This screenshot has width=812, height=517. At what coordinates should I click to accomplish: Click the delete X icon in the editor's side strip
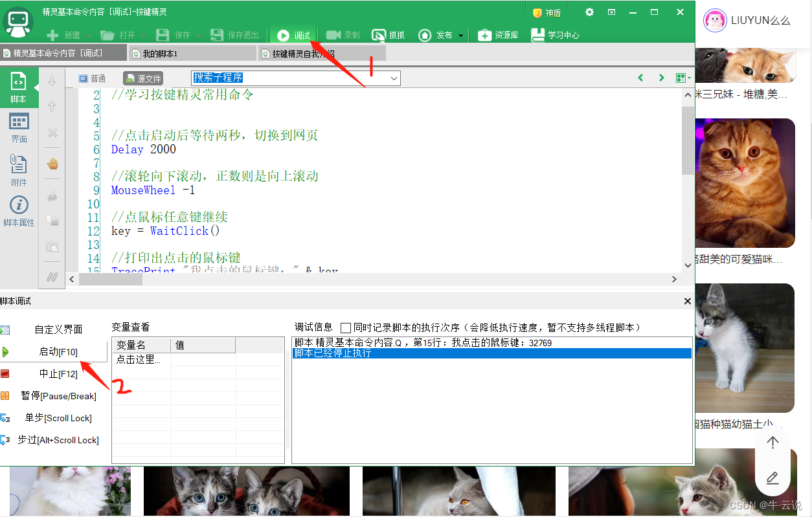tap(52, 133)
